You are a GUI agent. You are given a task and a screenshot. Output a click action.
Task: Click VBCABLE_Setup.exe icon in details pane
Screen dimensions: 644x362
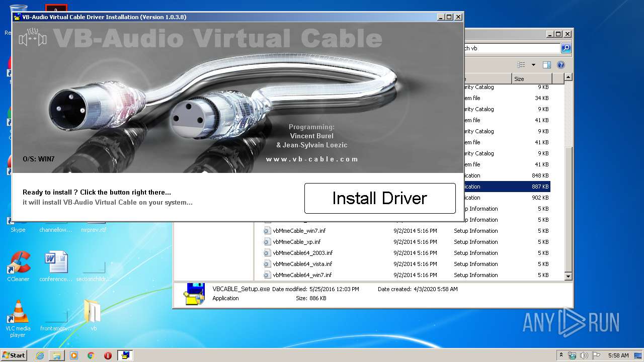pos(194,294)
